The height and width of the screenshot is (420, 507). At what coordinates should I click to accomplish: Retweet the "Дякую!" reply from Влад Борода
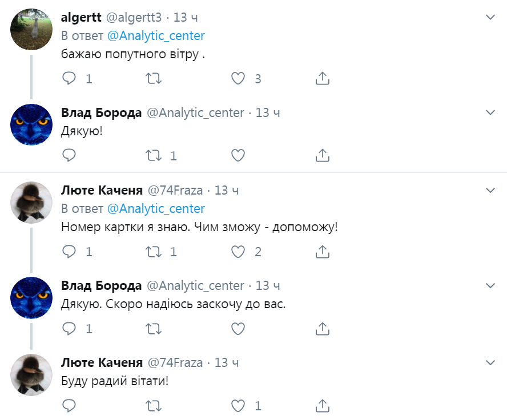pyautogui.click(x=154, y=155)
